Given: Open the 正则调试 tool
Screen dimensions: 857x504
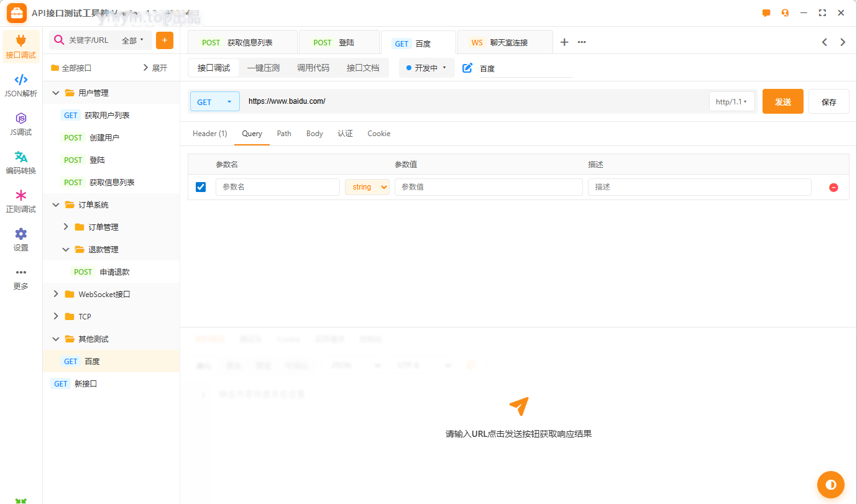Looking at the screenshot, I should [x=21, y=201].
